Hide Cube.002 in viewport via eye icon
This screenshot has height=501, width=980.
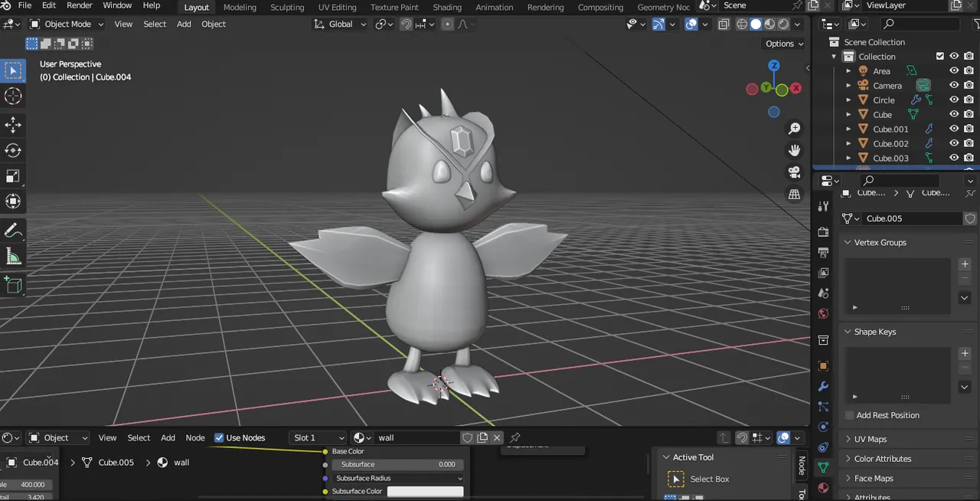(954, 143)
